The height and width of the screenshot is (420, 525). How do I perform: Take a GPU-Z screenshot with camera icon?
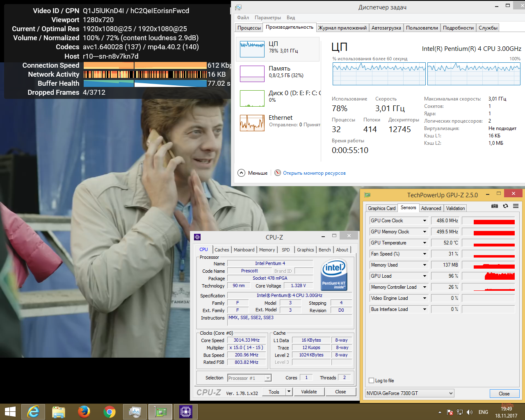(x=495, y=206)
